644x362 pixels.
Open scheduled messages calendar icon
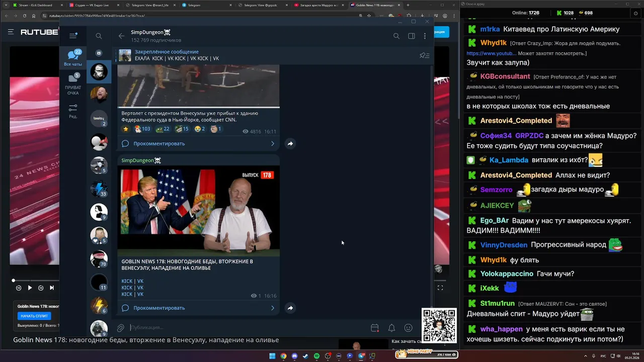point(375,328)
